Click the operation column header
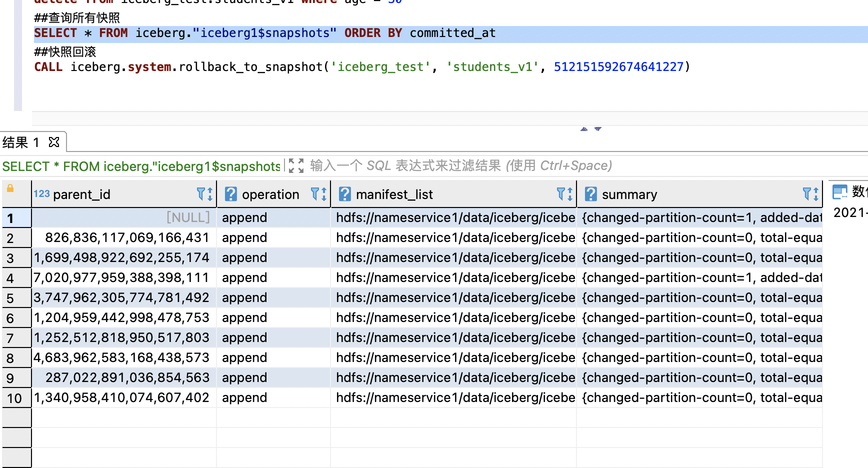This screenshot has height=468, width=868. click(x=273, y=194)
